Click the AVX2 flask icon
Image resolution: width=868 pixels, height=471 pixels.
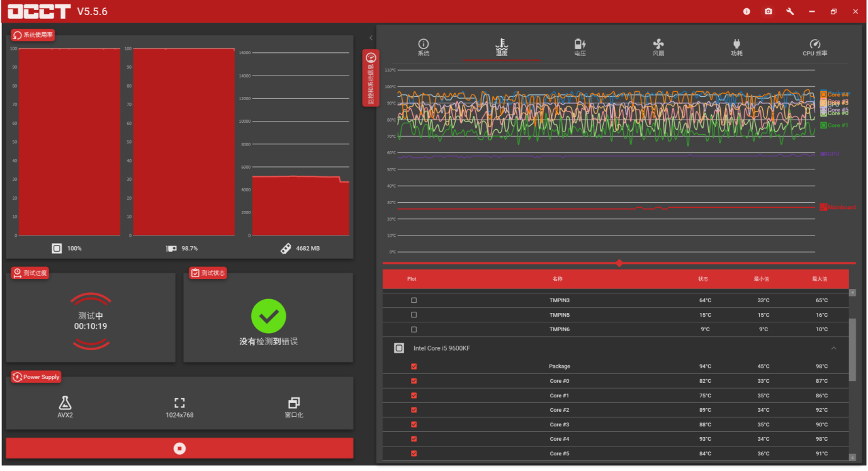pyautogui.click(x=65, y=402)
